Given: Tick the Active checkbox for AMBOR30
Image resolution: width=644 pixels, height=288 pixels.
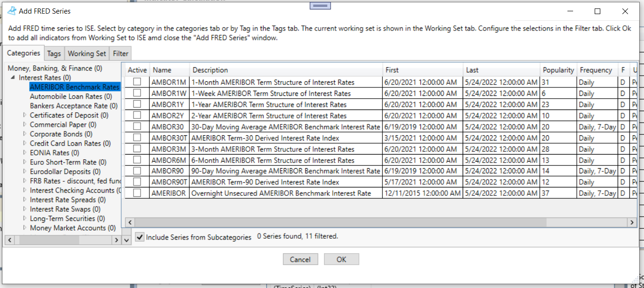Looking at the screenshot, I should (x=137, y=126).
